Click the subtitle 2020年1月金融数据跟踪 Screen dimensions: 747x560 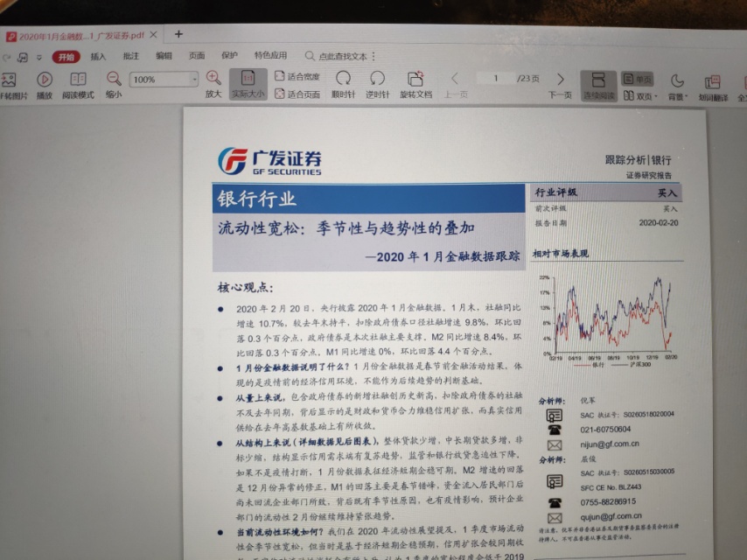point(443,256)
